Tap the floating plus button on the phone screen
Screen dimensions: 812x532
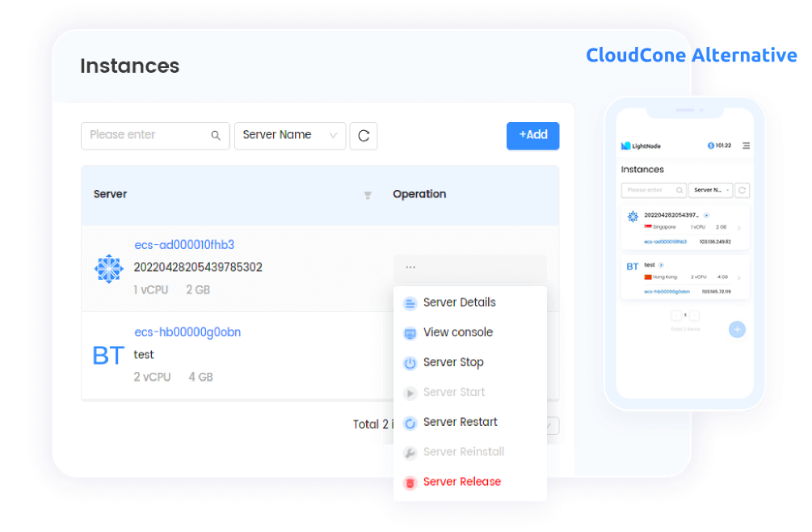pyautogui.click(x=737, y=330)
